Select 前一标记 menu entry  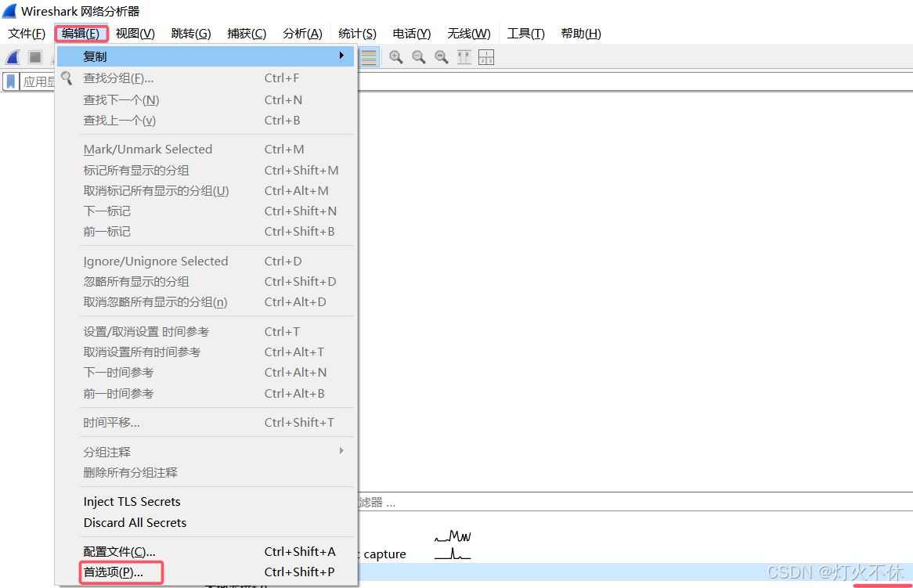pyautogui.click(x=205, y=232)
